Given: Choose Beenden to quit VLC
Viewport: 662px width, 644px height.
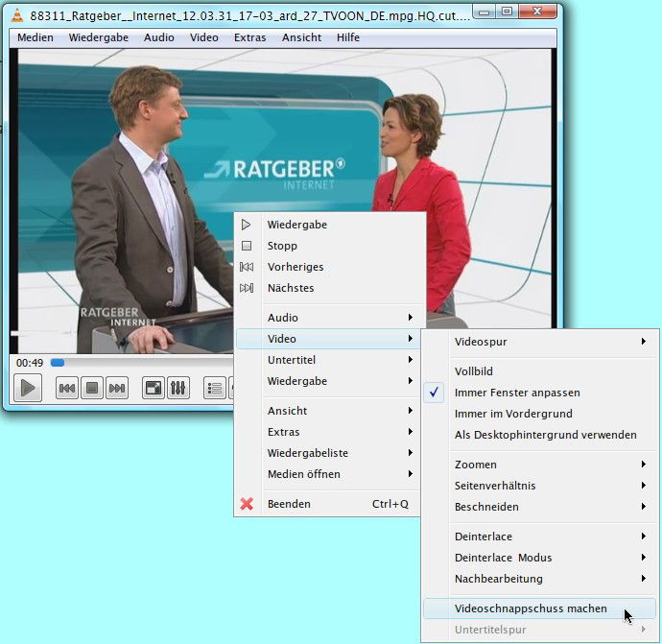Looking at the screenshot, I should pos(327,504).
